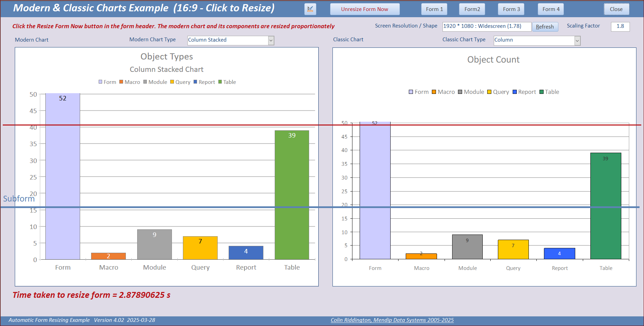Screen dimensions: 644x326
Task: Click the Column Stacked Chart subtitle
Action: [167, 69]
